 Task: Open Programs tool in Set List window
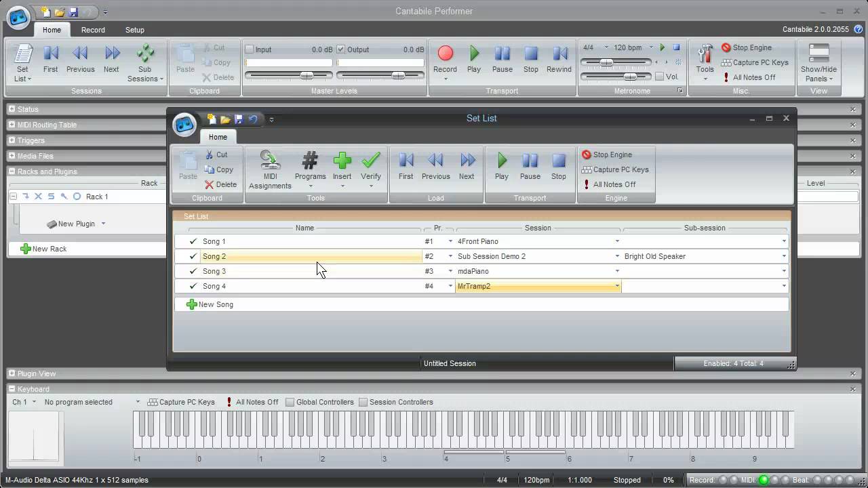click(310, 169)
